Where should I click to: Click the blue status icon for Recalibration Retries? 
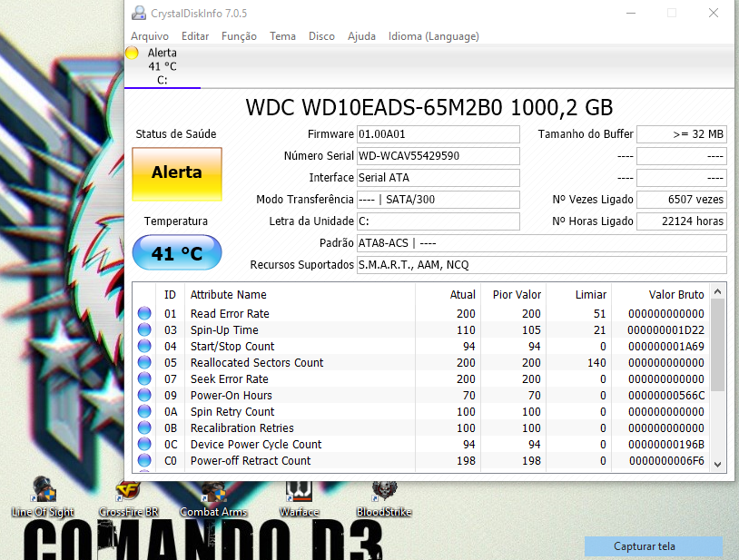144,427
